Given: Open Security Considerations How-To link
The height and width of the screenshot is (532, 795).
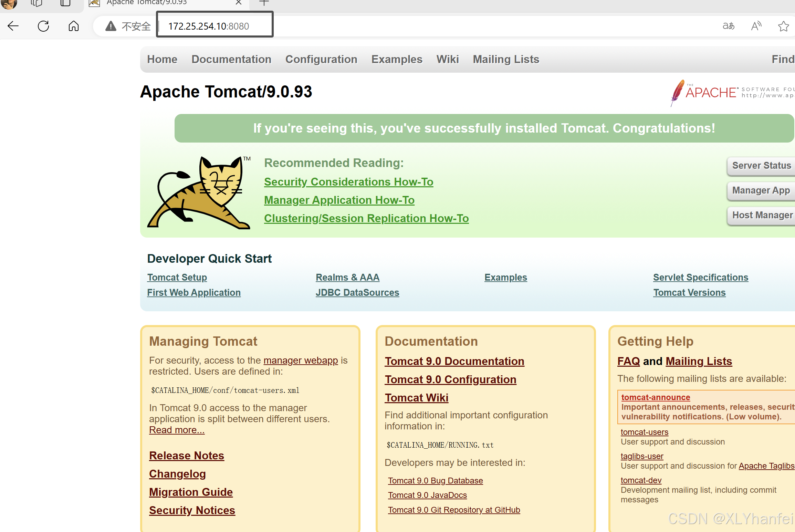Looking at the screenshot, I should 348,182.
